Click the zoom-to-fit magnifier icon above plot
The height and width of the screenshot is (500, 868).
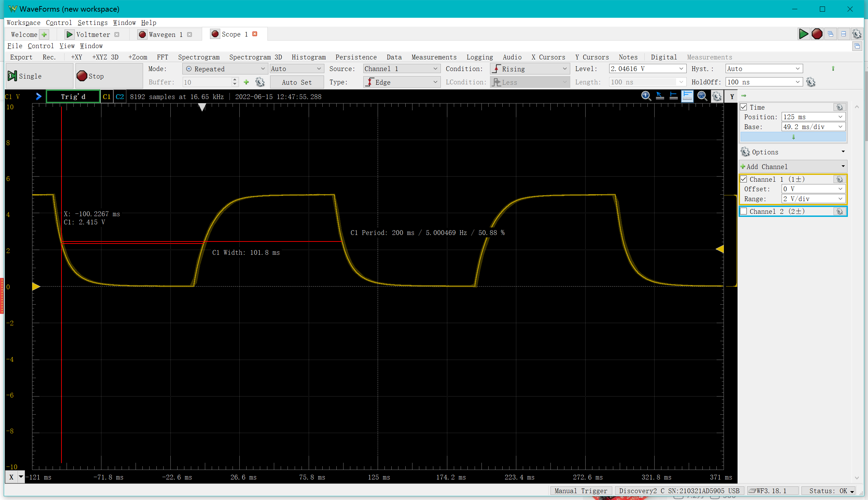point(702,96)
